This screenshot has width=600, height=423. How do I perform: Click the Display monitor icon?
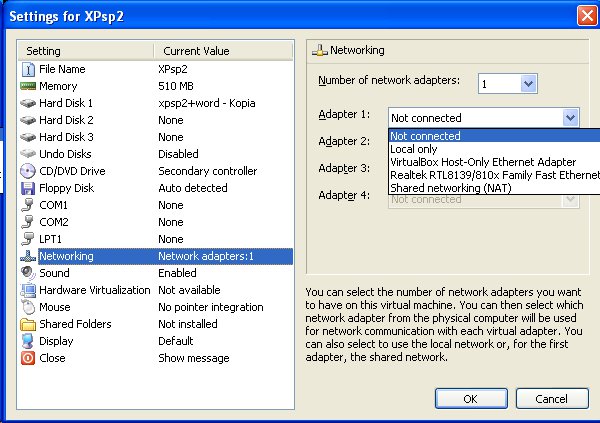click(28, 341)
